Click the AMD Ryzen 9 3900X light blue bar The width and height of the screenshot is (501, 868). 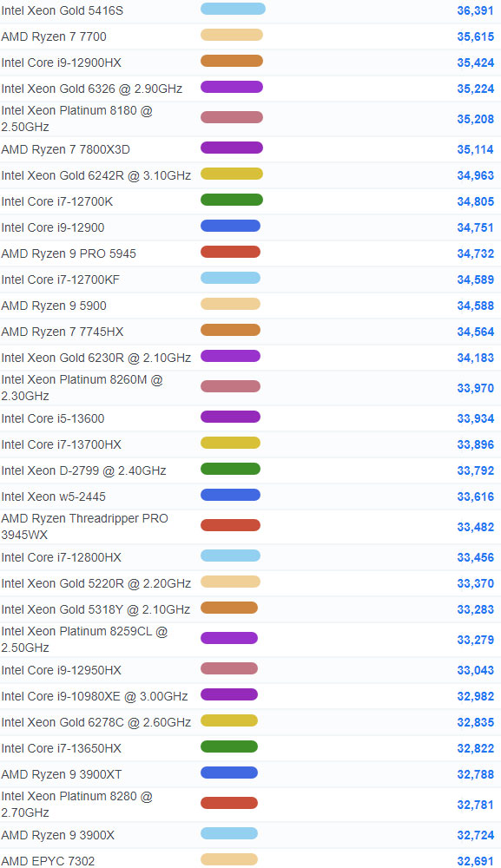coord(229,833)
